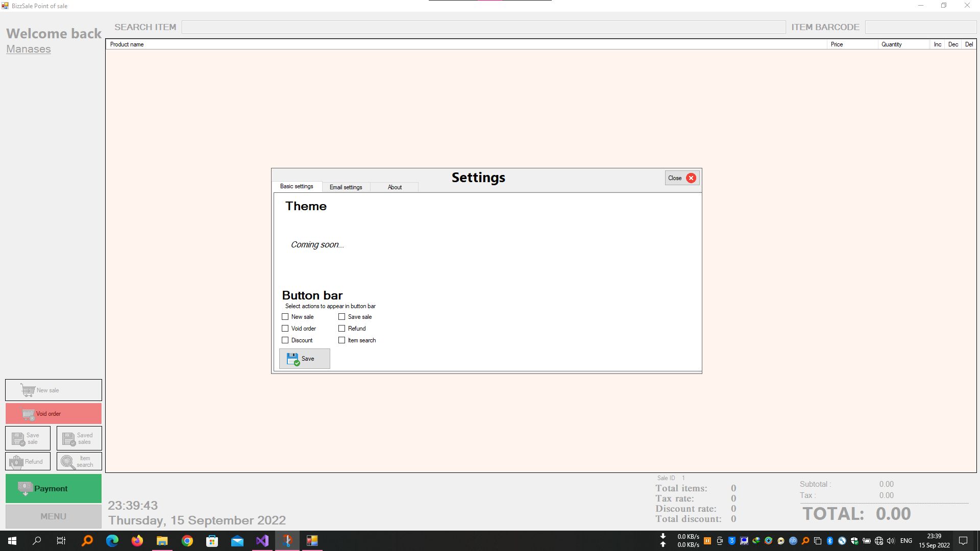The height and width of the screenshot is (551, 980).
Task: Open the Saved sales list
Action: [79, 439]
